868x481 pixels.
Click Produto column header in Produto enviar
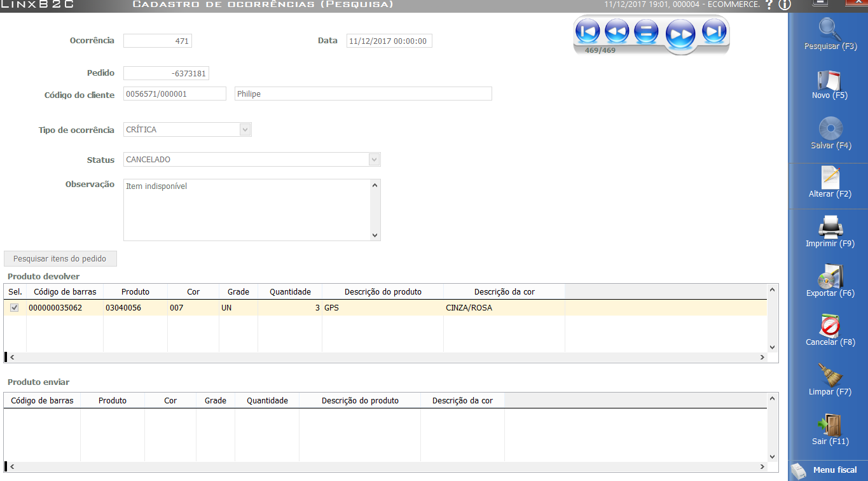coord(113,401)
